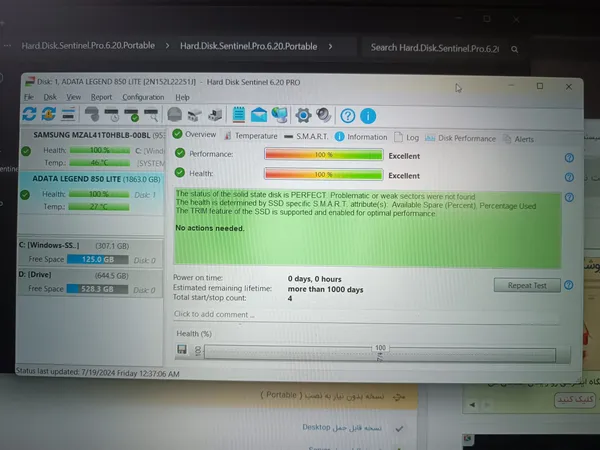Click the save floppy icon in Health chart
Viewport: 600px width, 450px height.
[182, 349]
